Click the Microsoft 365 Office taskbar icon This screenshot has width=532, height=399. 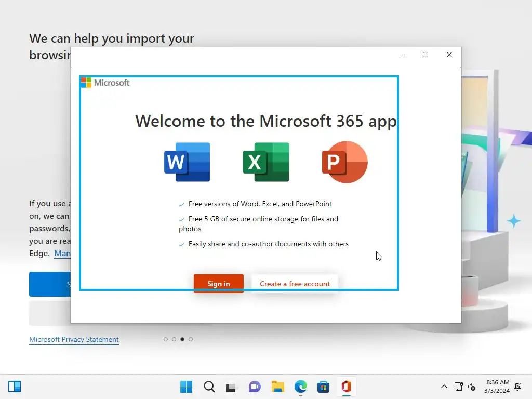[x=346, y=387]
